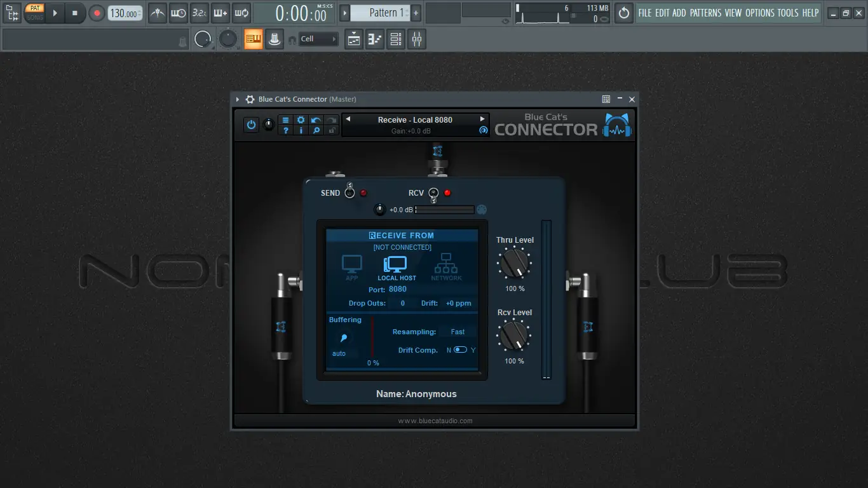Start playback with the play button
Viewport: 868px width, 488px height.
coord(55,13)
